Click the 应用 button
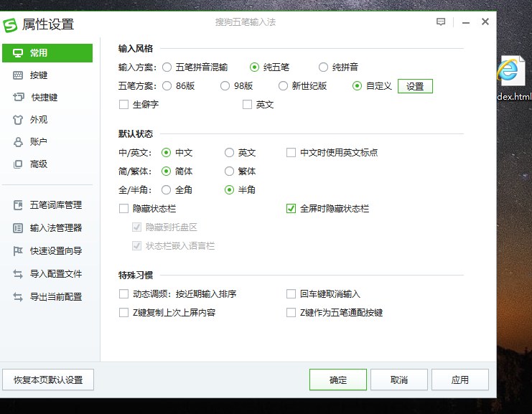The image size is (532, 414). [460, 380]
